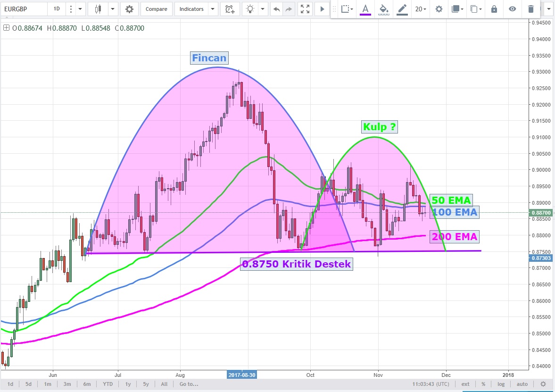This screenshot has width=555, height=392.
Task: Click the Go to... button
Action: click(x=189, y=384)
